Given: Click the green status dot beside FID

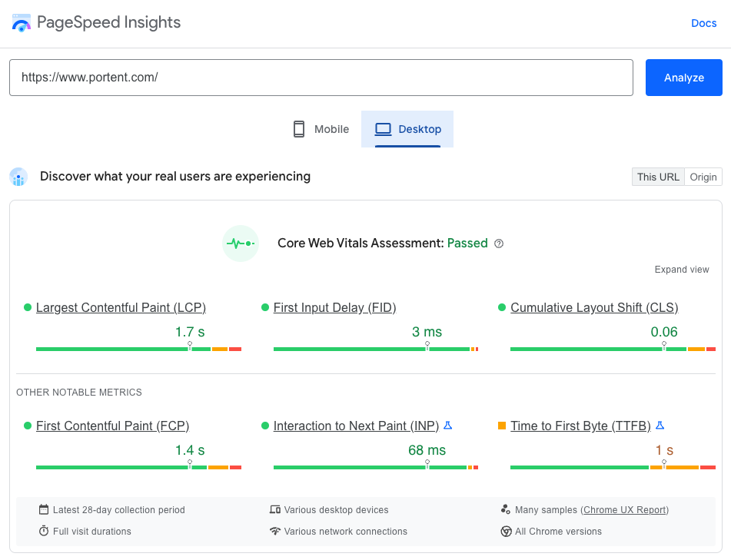Looking at the screenshot, I should click(265, 307).
